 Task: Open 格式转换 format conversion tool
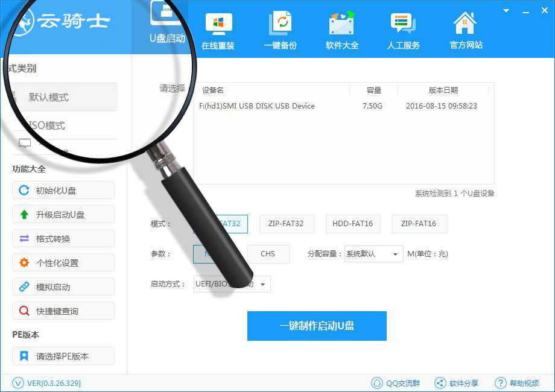63,238
